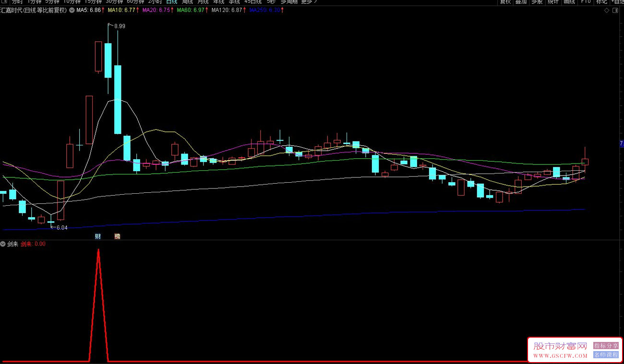Click the MA5: 6.86 label
Screen dimensions: 624x364
point(89,10)
